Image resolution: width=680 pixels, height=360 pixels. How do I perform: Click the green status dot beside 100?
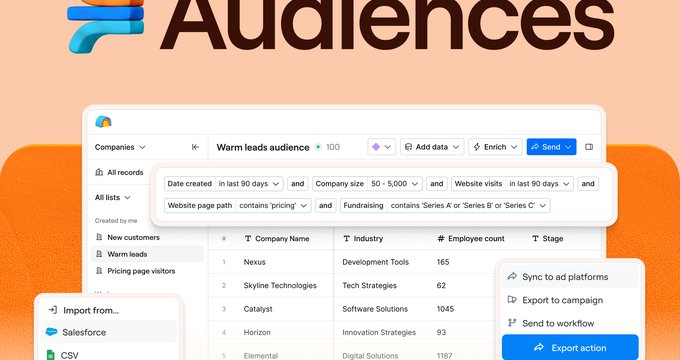318,147
